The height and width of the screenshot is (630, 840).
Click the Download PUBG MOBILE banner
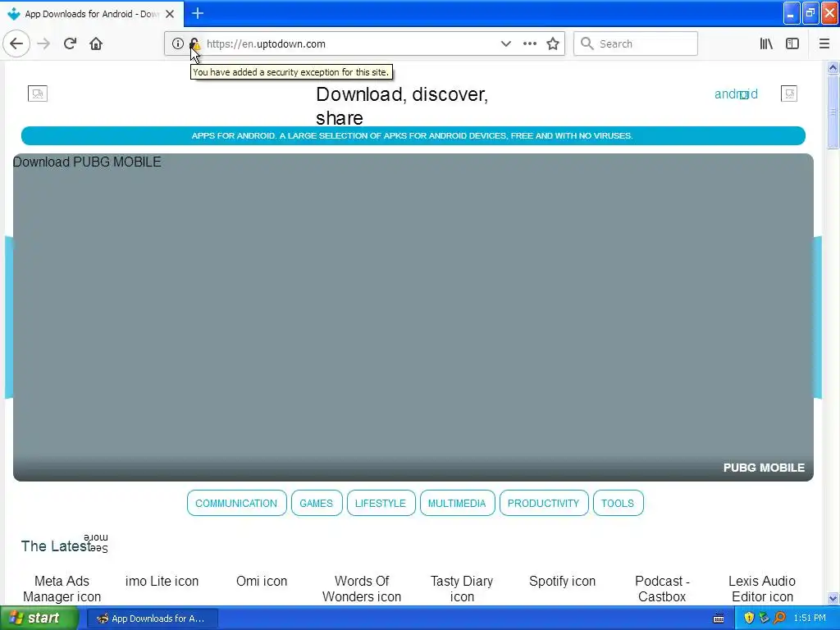(x=413, y=317)
